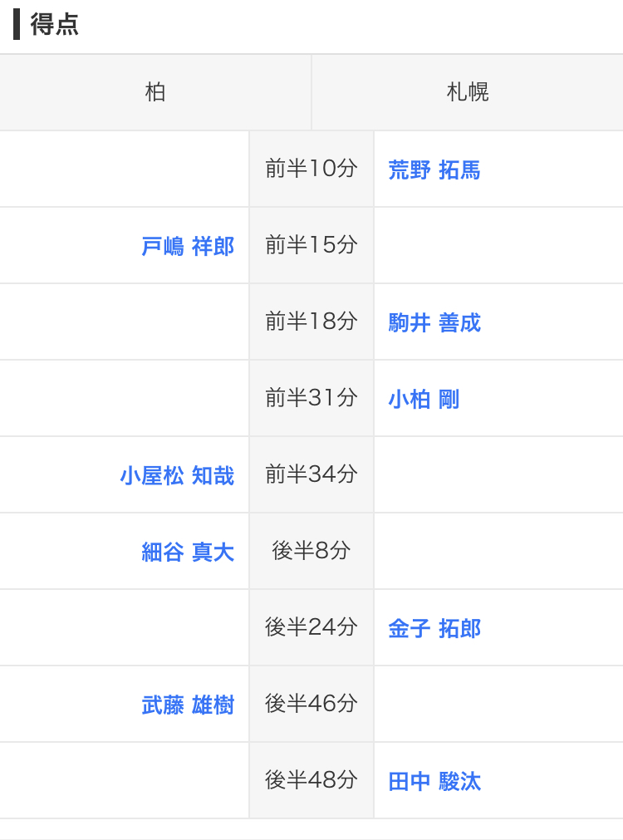
Task: Click the 前半10分 time cell
Action: pyautogui.click(x=311, y=169)
